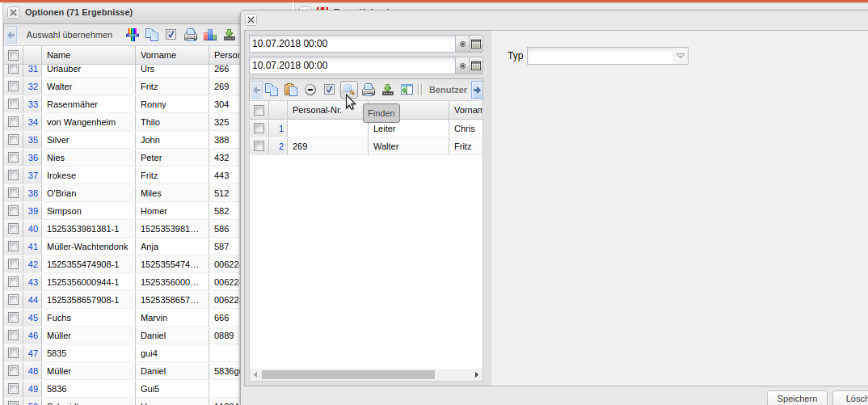
Task: Click left arrow beside Auswahl übernehmen
Action: (11, 35)
